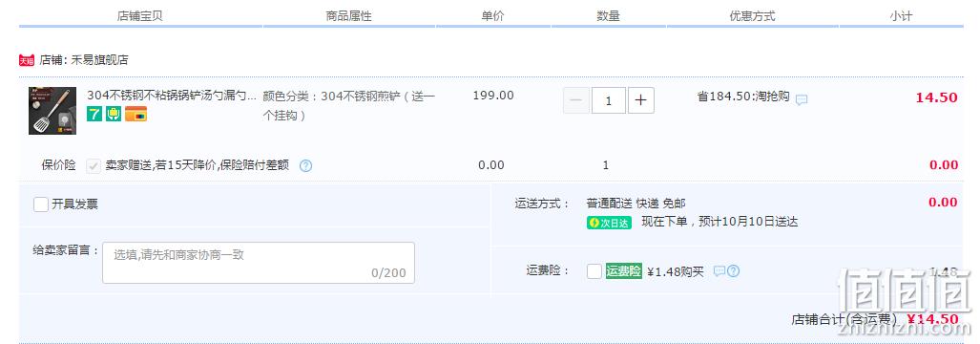Click the green shield guarantee badge
Screen dimensions: 980x344
click(114, 114)
